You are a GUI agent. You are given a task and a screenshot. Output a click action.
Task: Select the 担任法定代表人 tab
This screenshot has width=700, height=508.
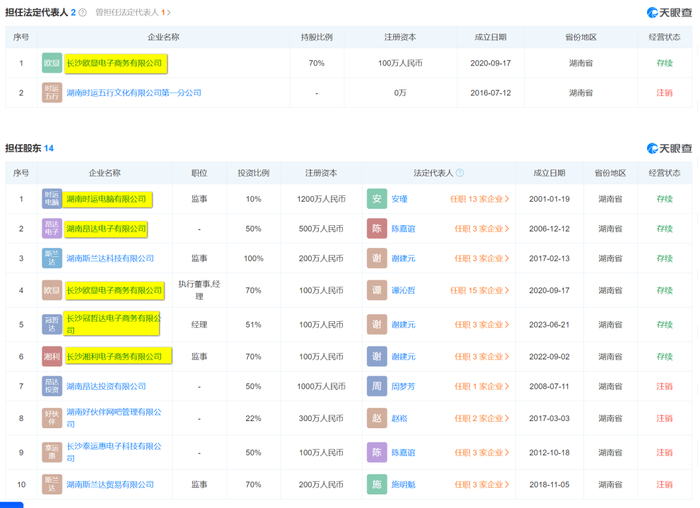pos(40,12)
